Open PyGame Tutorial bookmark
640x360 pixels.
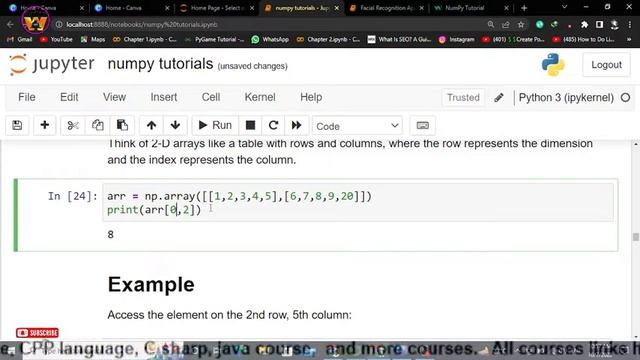(x=215, y=39)
